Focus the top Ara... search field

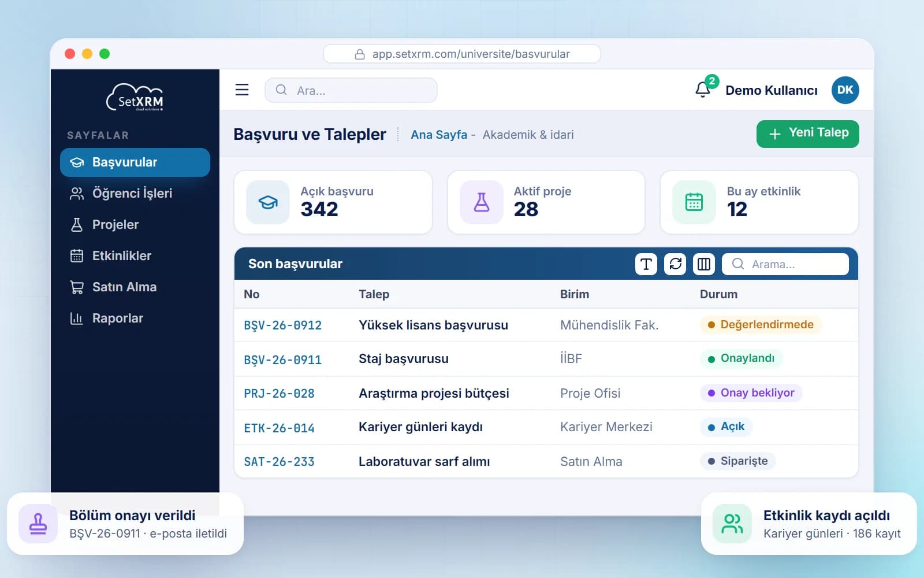[x=351, y=90]
